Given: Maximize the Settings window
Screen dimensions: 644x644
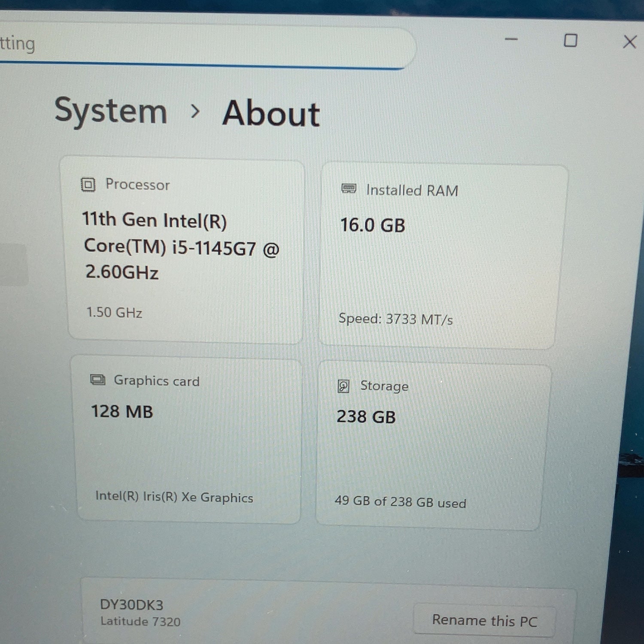Looking at the screenshot, I should (570, 40).
